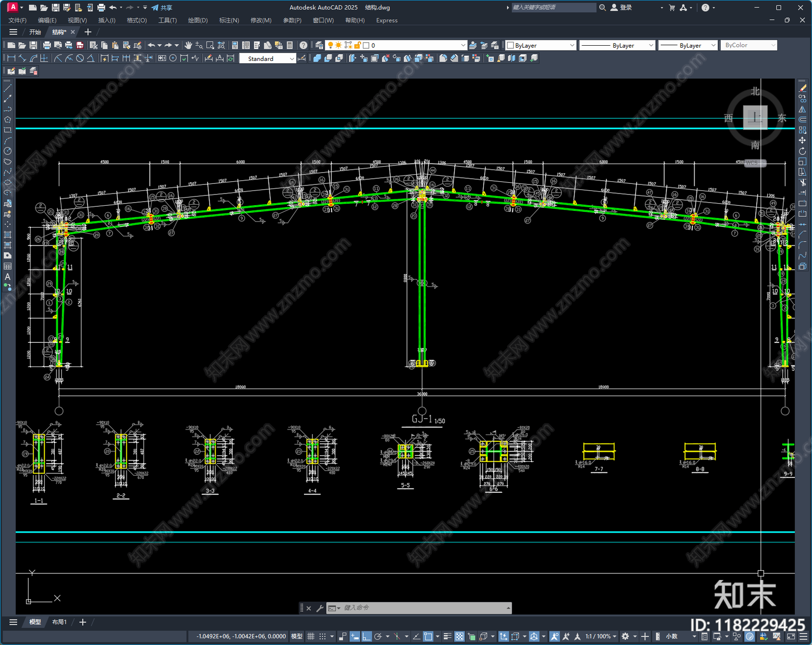Viewport: 812px width, 645px height.
Task: Click the keyword search input field
Action: tap(553, 8)
